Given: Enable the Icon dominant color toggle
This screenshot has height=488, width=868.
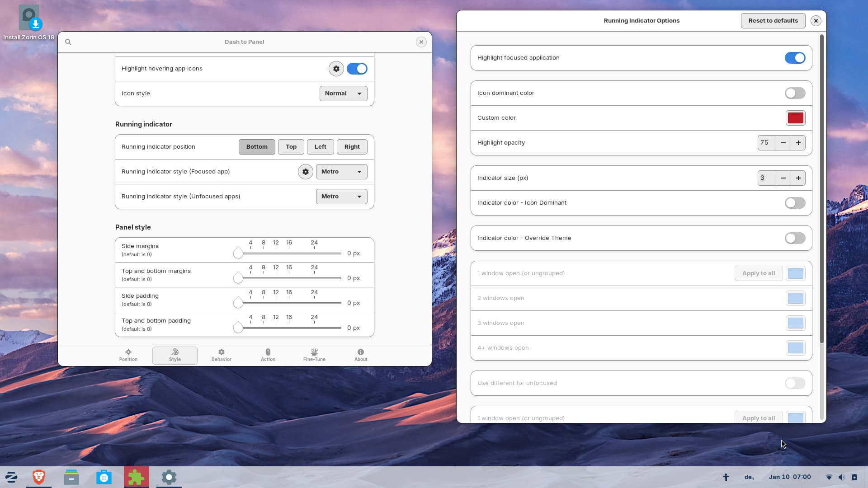Looking at the screenshot, I should 795,93.
